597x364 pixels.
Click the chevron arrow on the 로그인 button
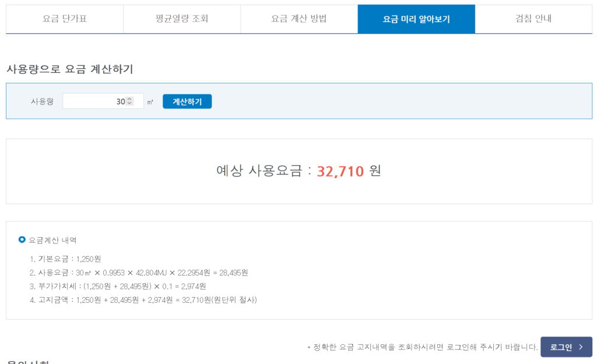(x=581, y=347)
